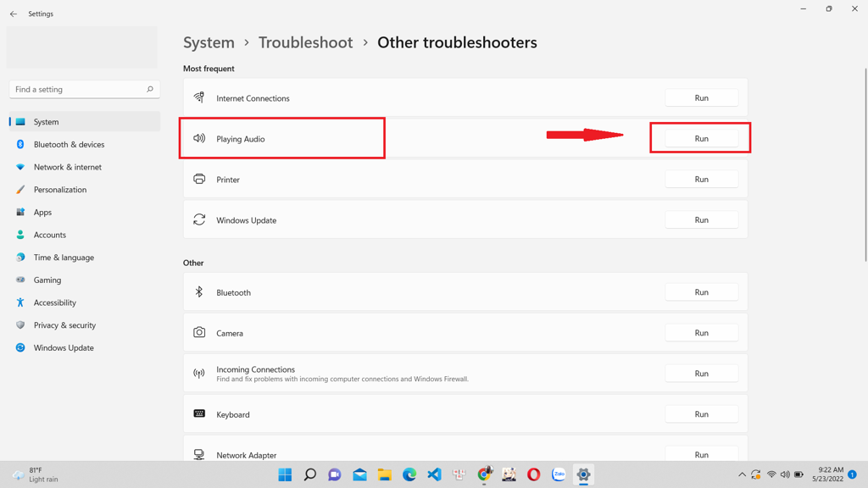This screenshot has width=868, height=488.
Task: Click the Incoming Connections antenna icon
Action: coord(199,374)
